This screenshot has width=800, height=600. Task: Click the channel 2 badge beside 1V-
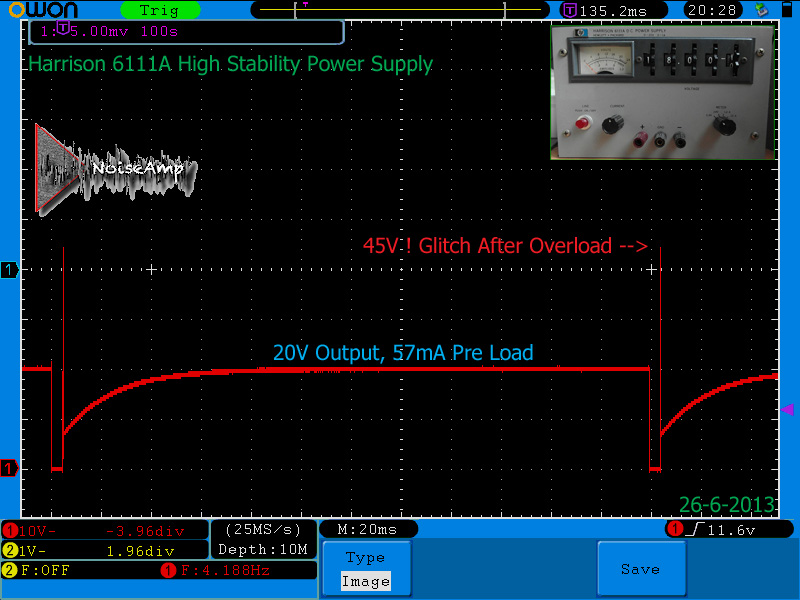tap(10, 551)
